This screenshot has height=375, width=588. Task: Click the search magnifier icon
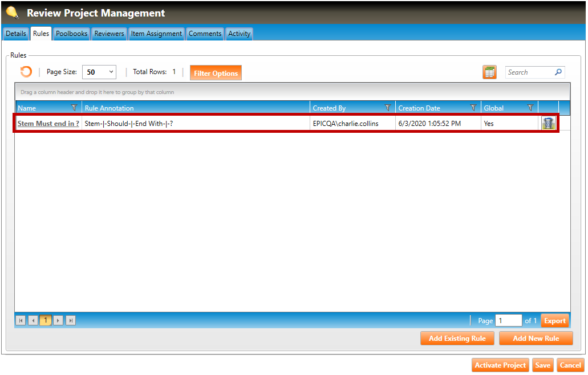(558, 72)
